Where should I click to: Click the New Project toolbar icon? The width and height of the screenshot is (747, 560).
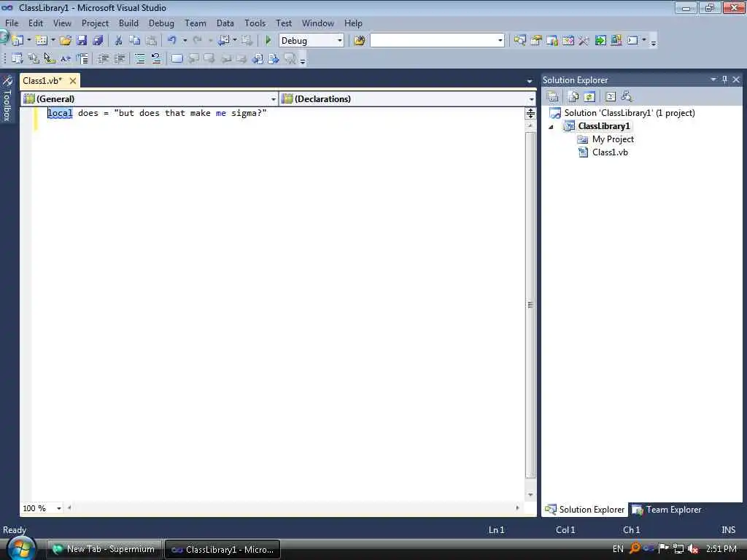(x=18, y=41)
